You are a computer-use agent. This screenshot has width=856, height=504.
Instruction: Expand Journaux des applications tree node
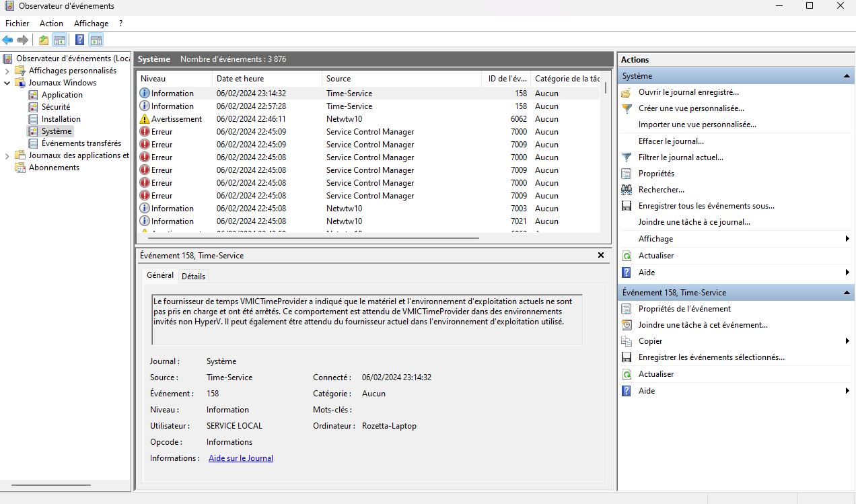(7, 155)
